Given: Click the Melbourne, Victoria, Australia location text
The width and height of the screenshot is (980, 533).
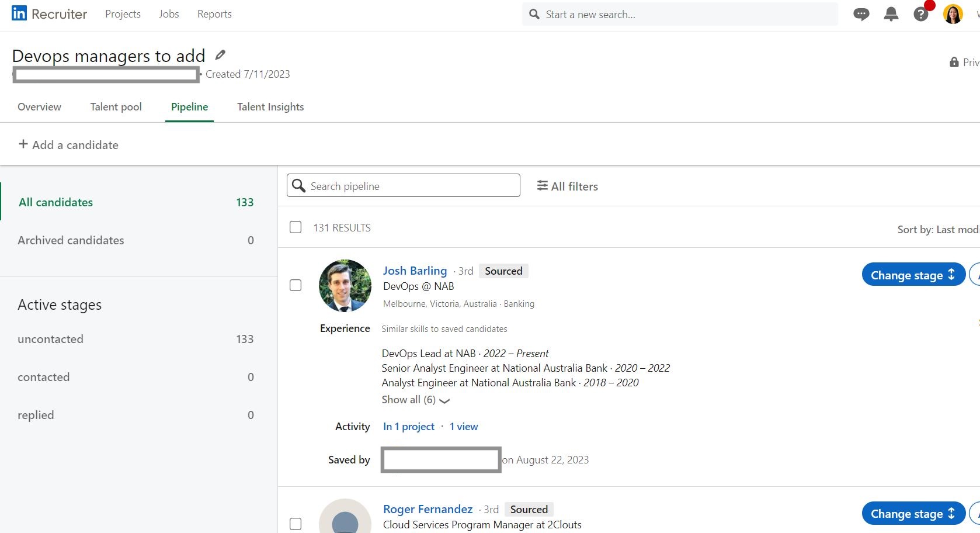Looking at the screenshot, I should [440, 304].
